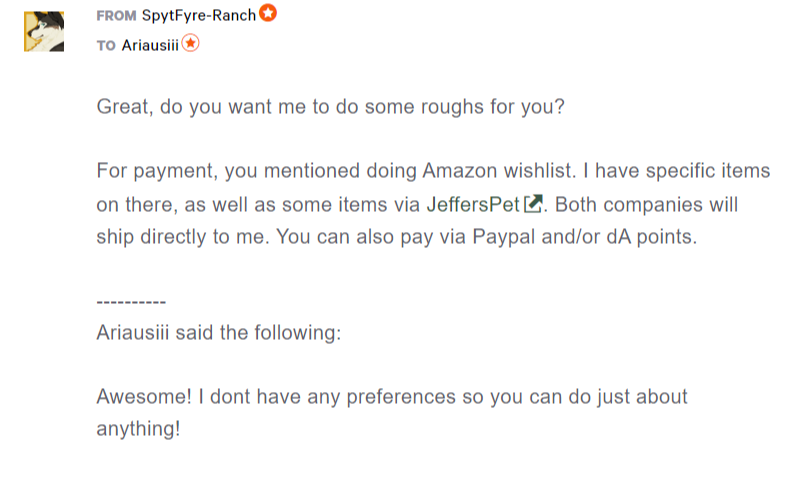
Task: Open SpytFyre-Ranch's wolf avatar thumbnail
Action: pyautogui.click(x=44, y=32)
